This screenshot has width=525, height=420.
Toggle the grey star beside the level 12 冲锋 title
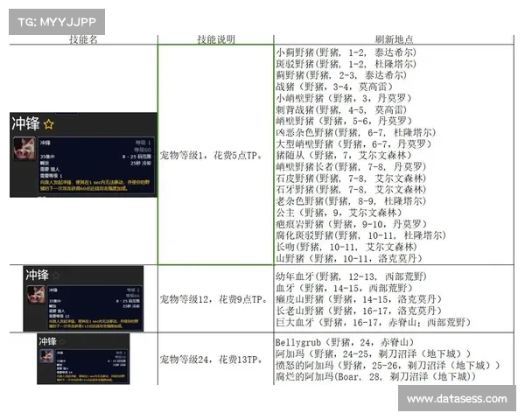click(x=56, y=276)
